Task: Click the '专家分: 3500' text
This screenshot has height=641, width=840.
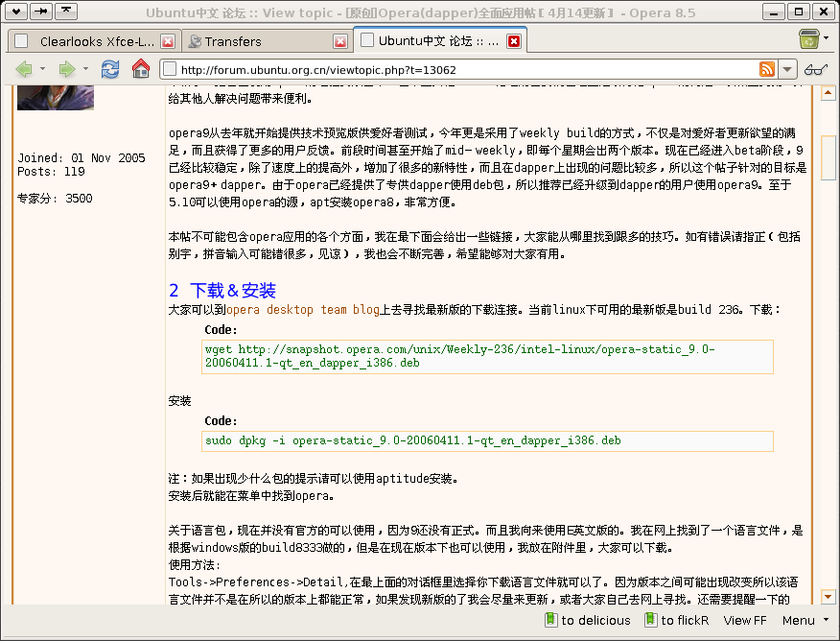Action: pos(55,199)
